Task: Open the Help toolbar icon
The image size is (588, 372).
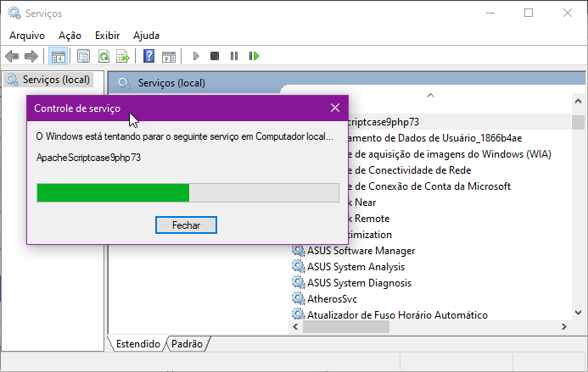Action: [x=148, y=57]
